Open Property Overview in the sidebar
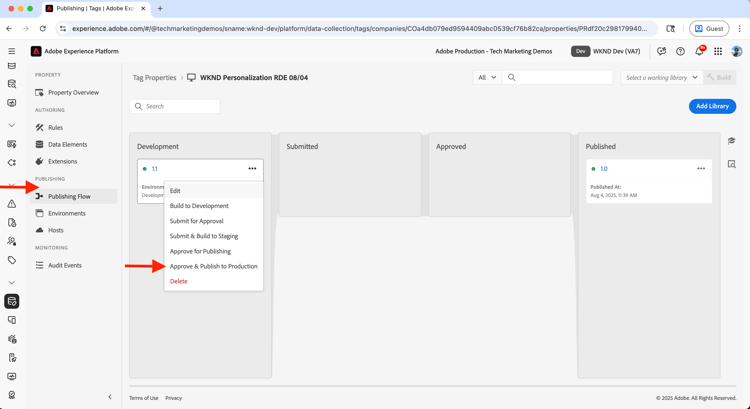Viewport: 750px width, 409px height. coord(73,92)
